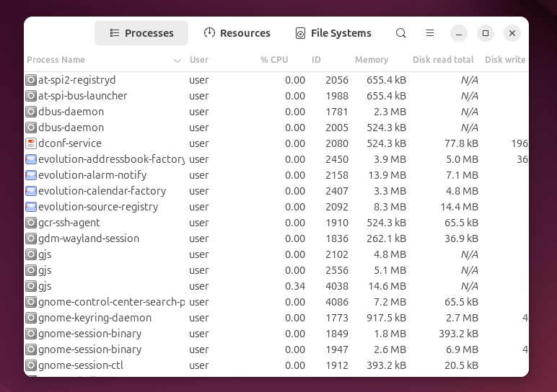557x392 pixels.
Task: Click the evolution-addressbook-factory mail icon
Action: 31,159
